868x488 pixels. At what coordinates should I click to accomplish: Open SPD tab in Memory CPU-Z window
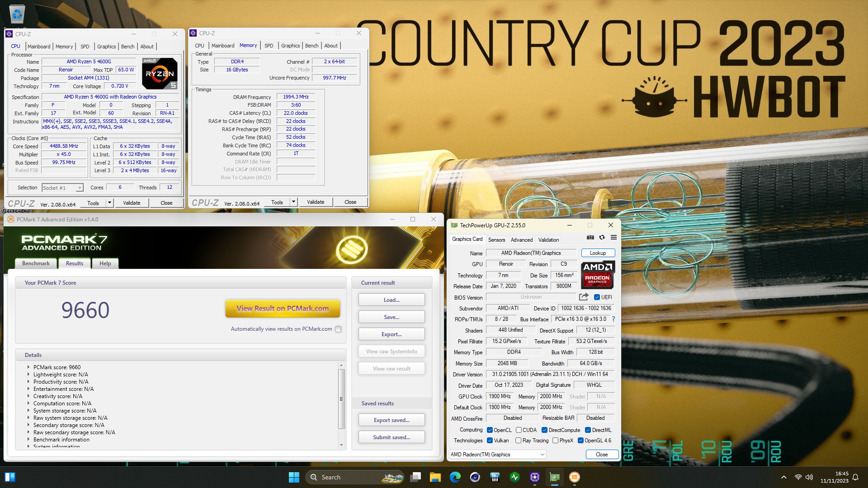tap(269, 46)
